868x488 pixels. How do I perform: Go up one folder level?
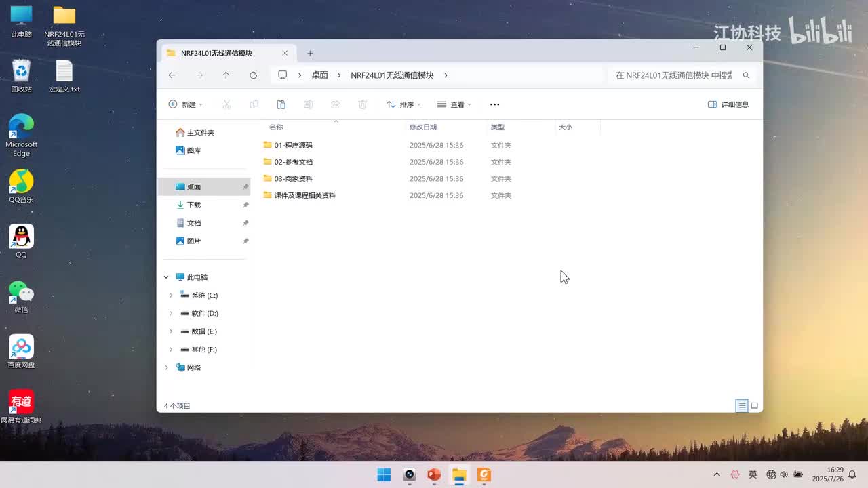tap(226, 75)
